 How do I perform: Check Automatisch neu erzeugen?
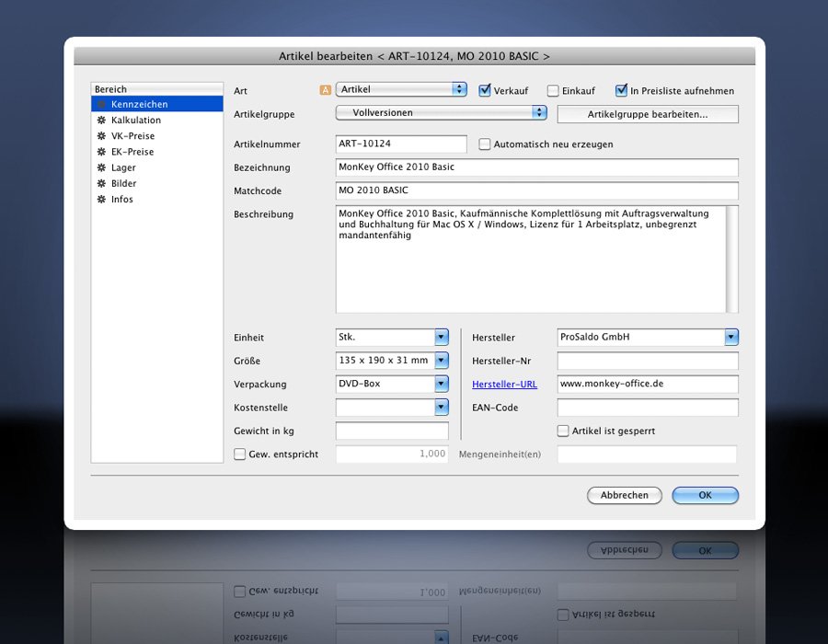(484, 144)
